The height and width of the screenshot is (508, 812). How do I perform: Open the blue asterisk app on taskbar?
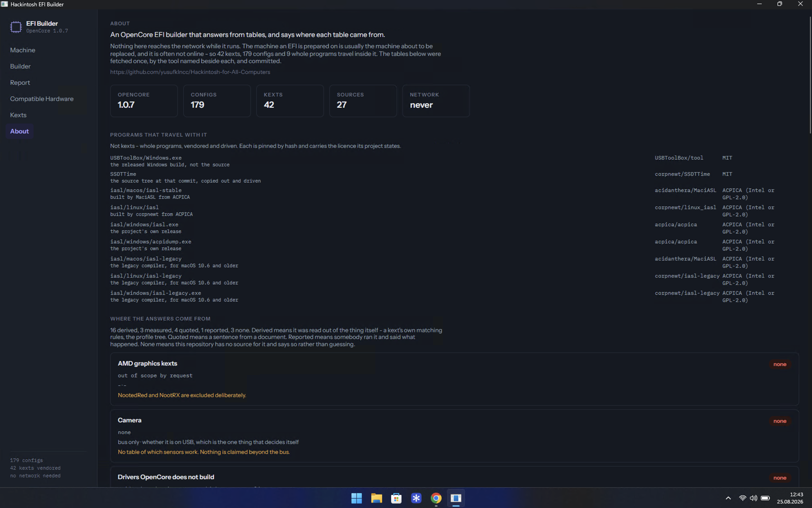point(416,498)
